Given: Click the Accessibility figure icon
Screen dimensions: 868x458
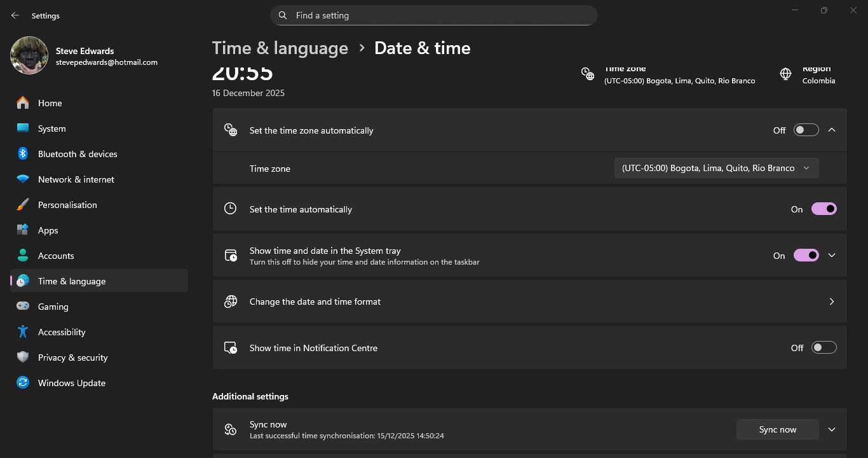Looking at the screenshot, I should (x=23, y=332).
